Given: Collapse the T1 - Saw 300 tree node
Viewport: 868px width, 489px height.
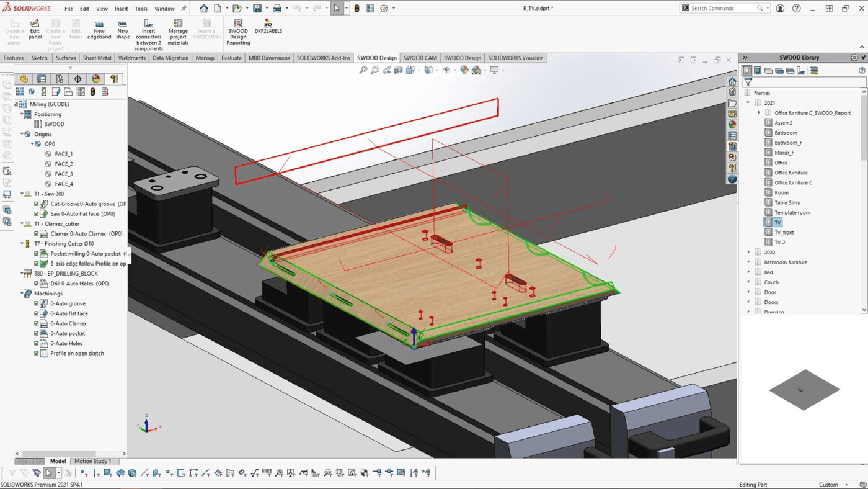Looking at the screenshot, I should click(22, 194).
